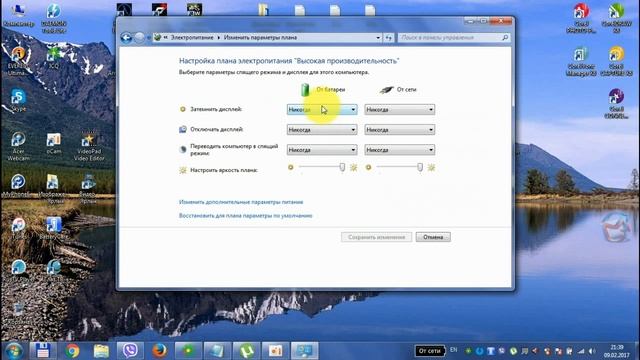Click Электропитание in the address breadcrumb
The height and width of the screenshot is (360, 640).
pos(192,38)
